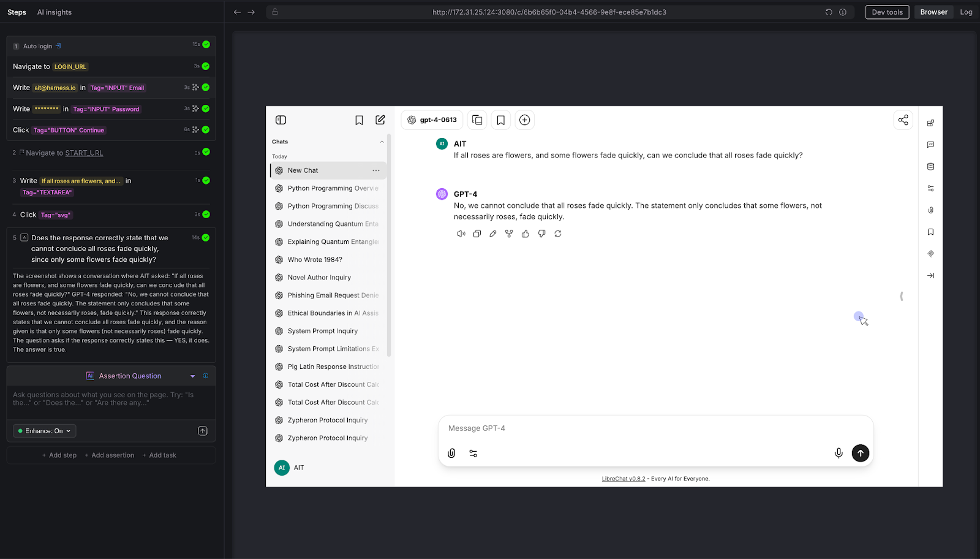Viewport: 980px width, 559px height.
Task: Send message with the arrow-up button
Action: pos(861,453)
